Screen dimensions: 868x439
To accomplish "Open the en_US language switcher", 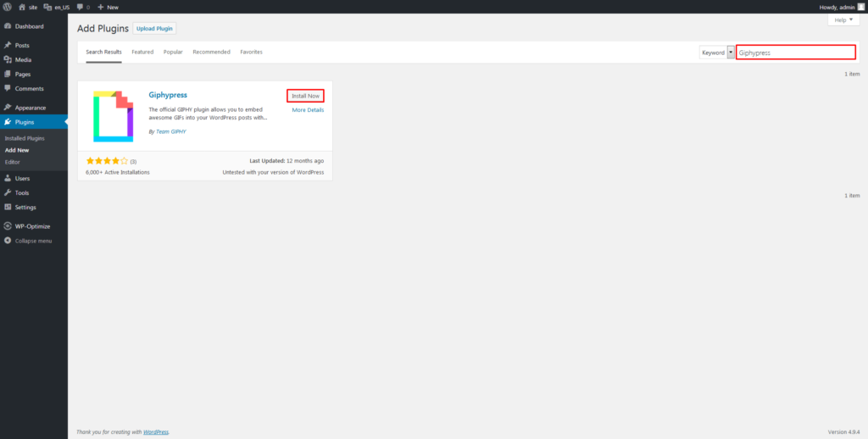I will coord(57,7).
